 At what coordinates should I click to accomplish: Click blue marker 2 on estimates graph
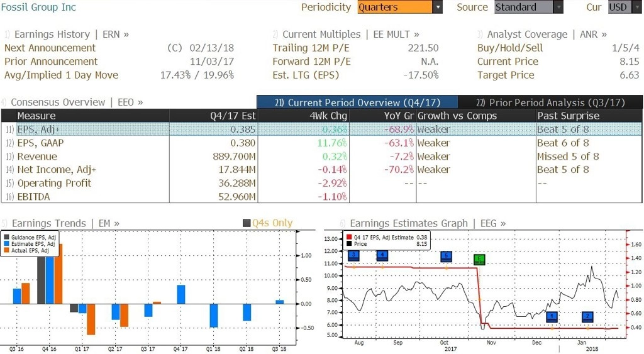588,317
